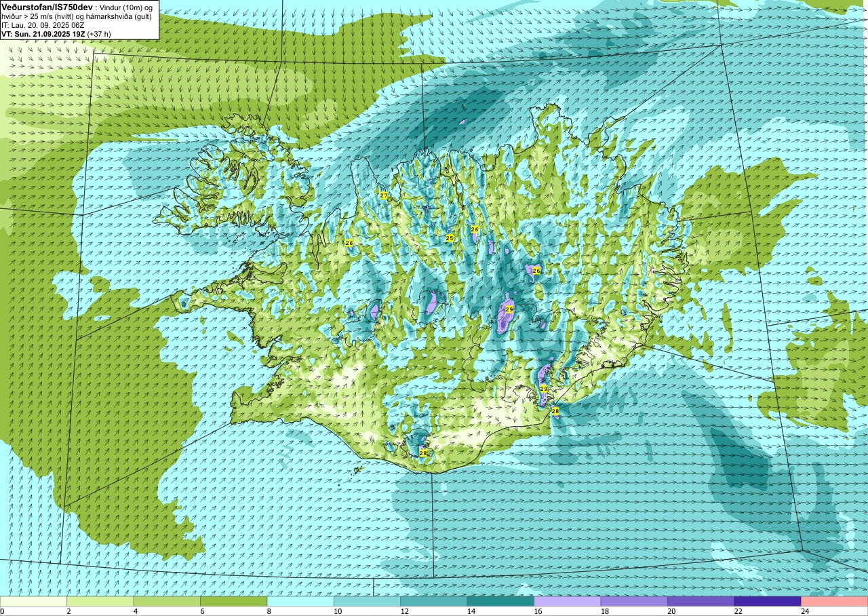Click the 6–8 m/s olive green legend swatch
The width and height of the screenshot is (868, 616).
(234, 601)
